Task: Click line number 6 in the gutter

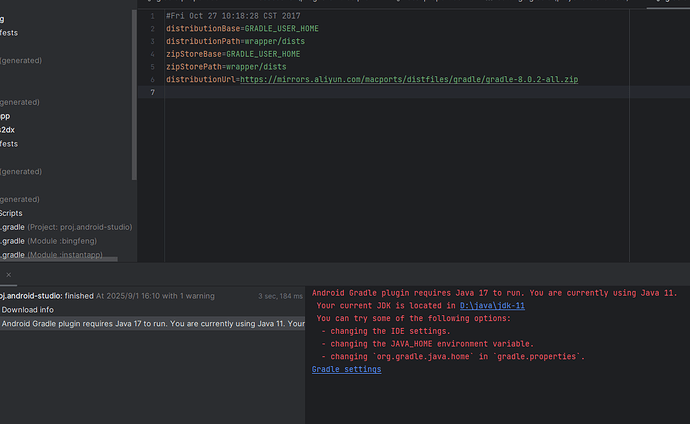Action: click(152, 79)
